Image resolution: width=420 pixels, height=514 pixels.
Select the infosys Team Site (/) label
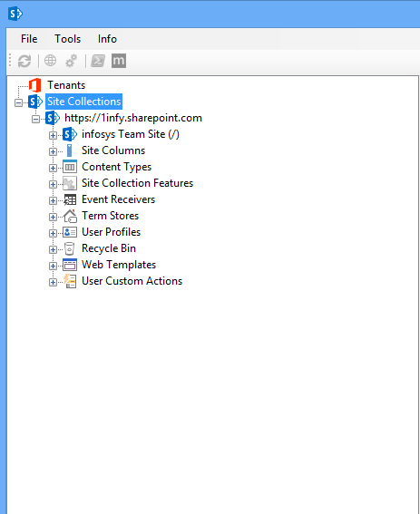tap(131, 134)
